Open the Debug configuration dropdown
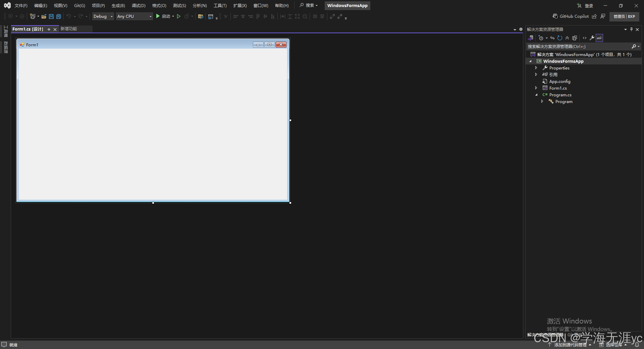 [103, 16]
